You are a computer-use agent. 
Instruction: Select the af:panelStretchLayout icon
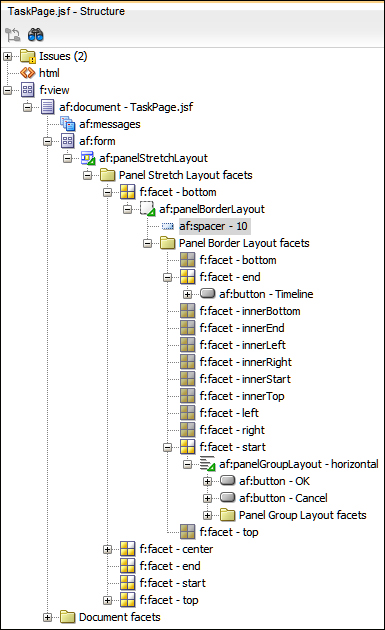pos(88,158)
